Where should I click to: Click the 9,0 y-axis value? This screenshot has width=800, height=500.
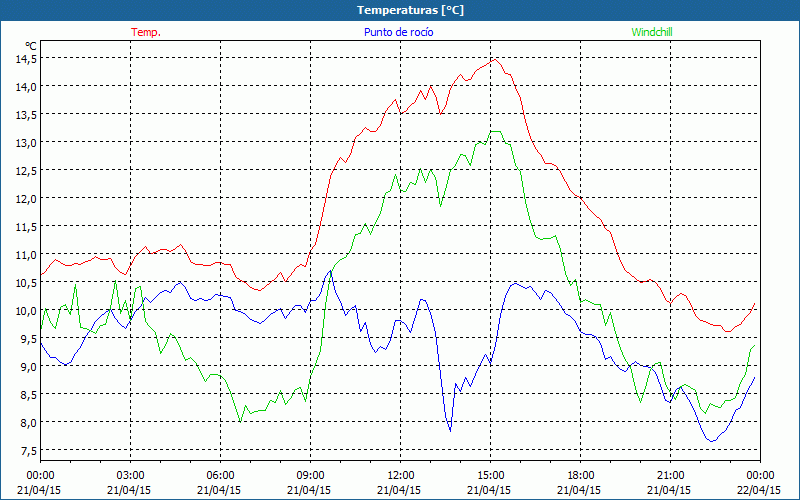tap(29, 367)
